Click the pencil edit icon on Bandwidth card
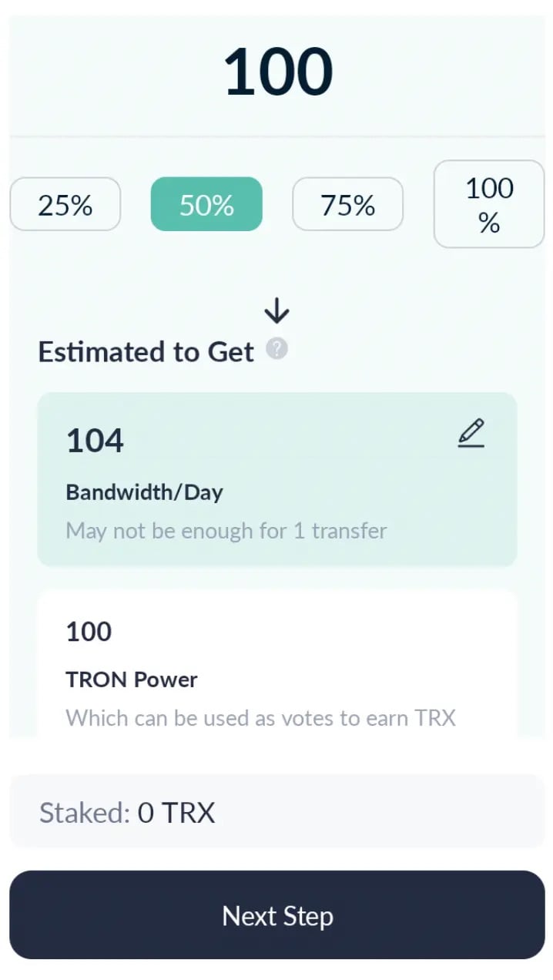The height and width of the screenshot is (980, 553). [471, 433]
